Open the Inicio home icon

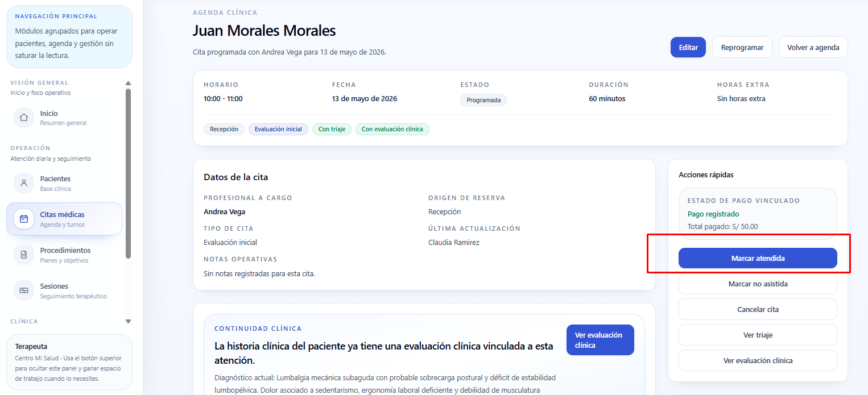point(24,118)
